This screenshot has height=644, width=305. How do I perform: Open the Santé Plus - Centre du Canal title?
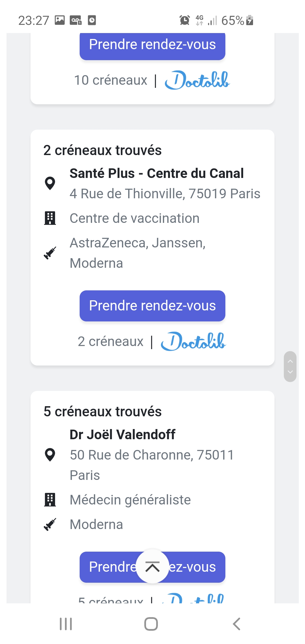pos(156,173)
